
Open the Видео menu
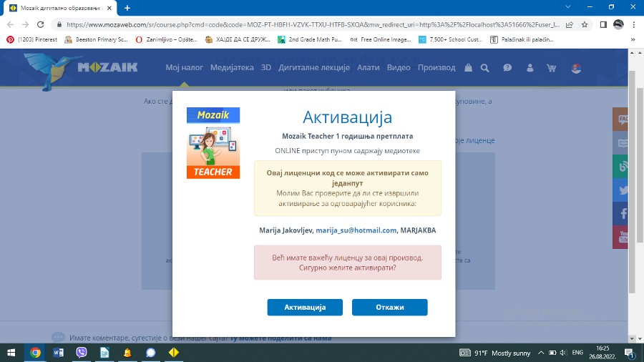click(x=399, y=68)
